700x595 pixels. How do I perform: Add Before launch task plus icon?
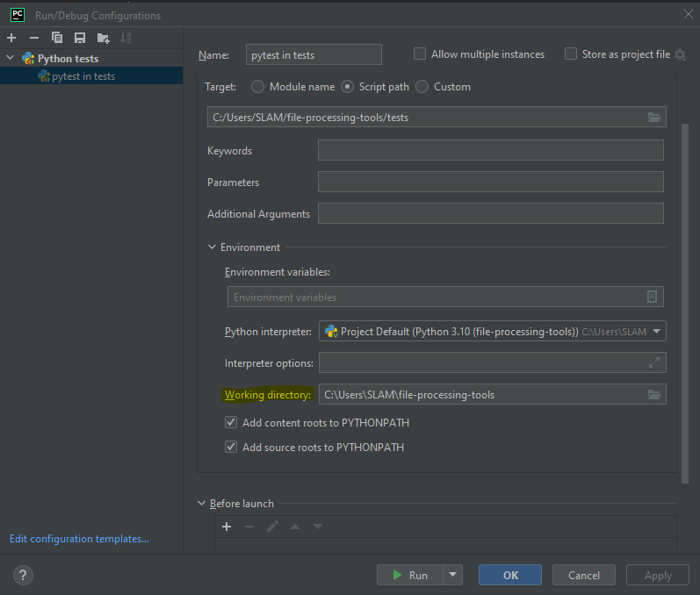pyautogui.click(x=227, y=527)
